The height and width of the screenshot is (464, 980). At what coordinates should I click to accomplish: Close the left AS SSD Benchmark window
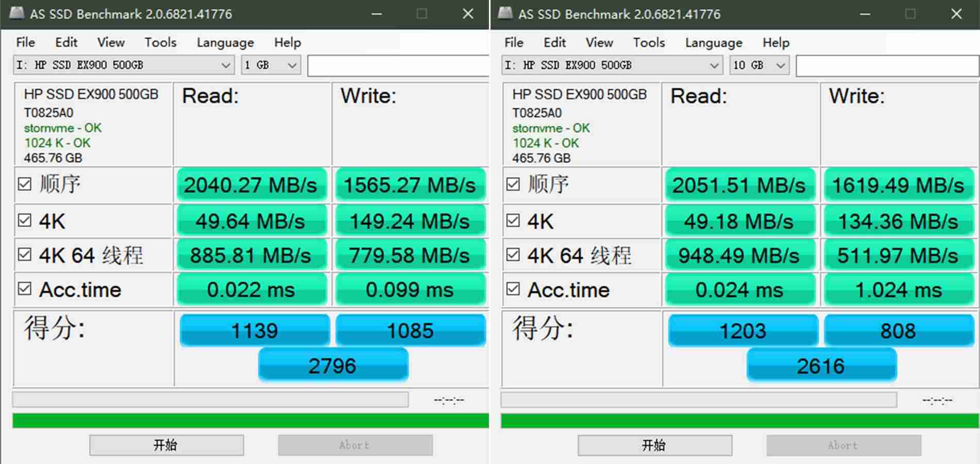[x=468, y=14]
